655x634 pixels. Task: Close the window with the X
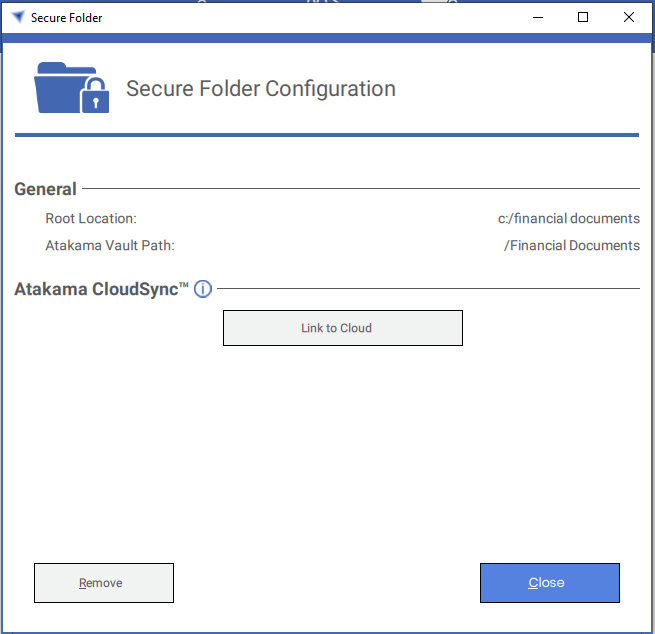tap(629, 17)
